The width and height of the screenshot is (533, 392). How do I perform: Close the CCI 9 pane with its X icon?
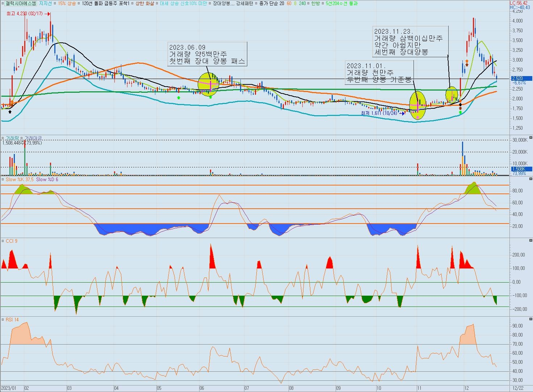click(531, 241)
